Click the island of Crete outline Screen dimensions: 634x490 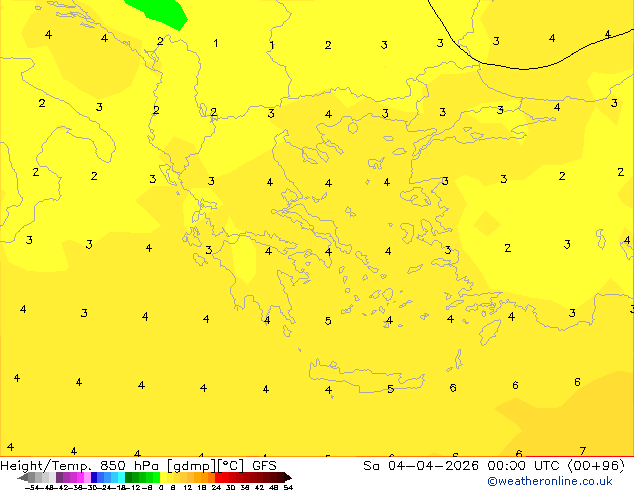click(x=367, y=376)
